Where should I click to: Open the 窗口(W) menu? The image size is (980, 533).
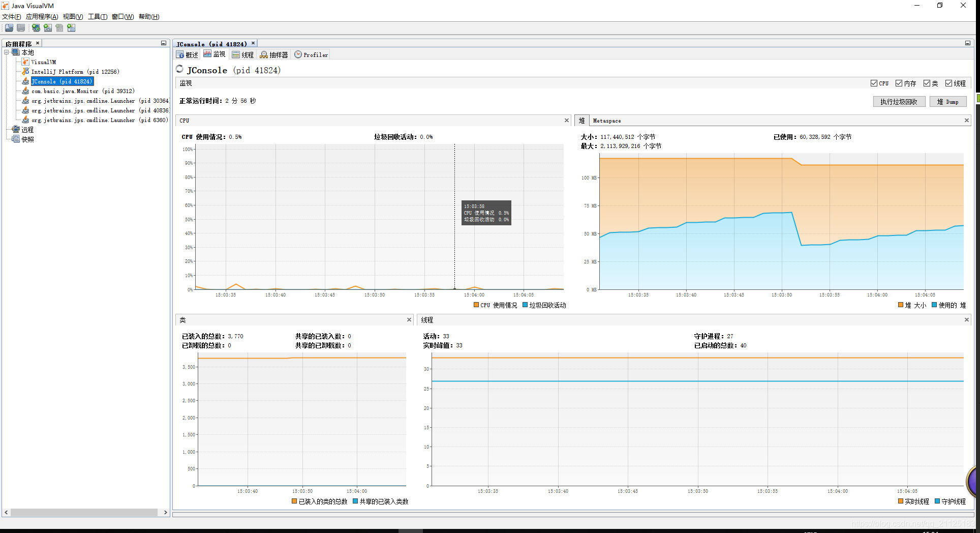coord(123,17)
